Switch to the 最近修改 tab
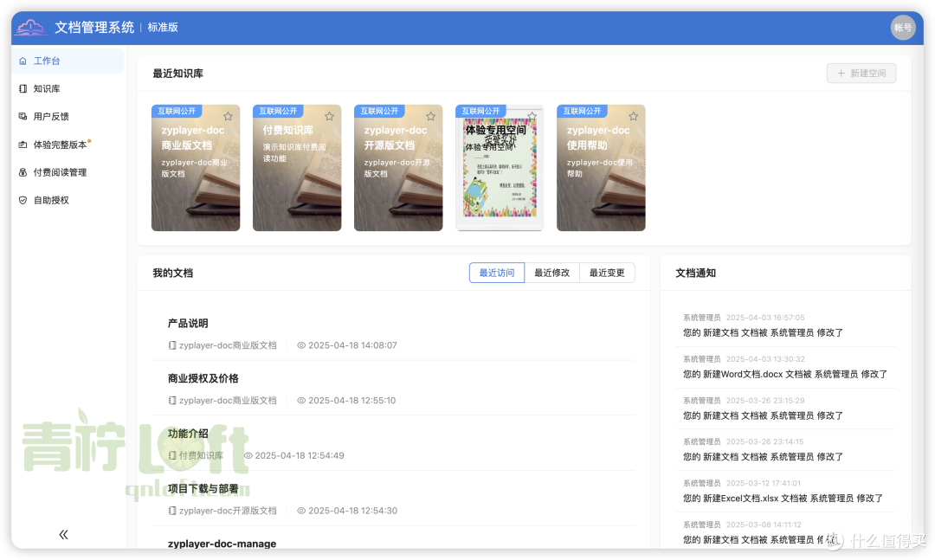Image resolution: width=935 pixels, height=560 pixels. pos(552,272)
